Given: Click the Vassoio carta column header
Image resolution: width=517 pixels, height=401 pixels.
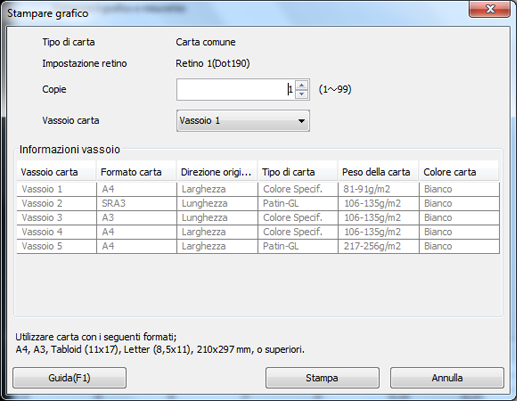Looking at the screenshot, I should (56, 172).
